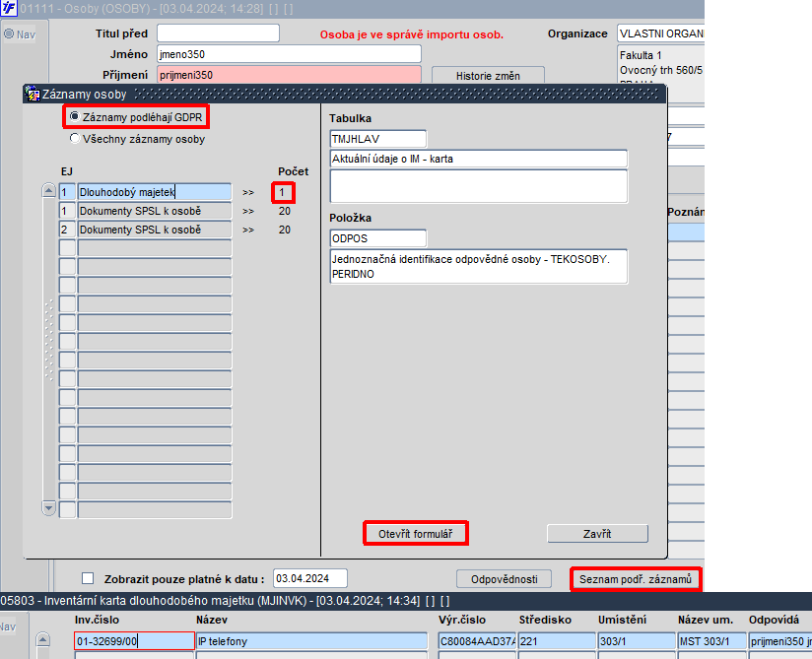Viewport: 812px width, 659px height.
Task: Click Středisko field 221
Action: [x=557, y=641]
